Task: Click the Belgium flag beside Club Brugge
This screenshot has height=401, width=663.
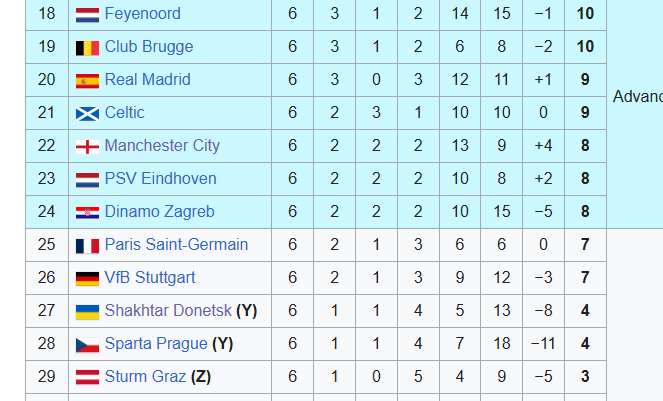Action: pos(88,48)
